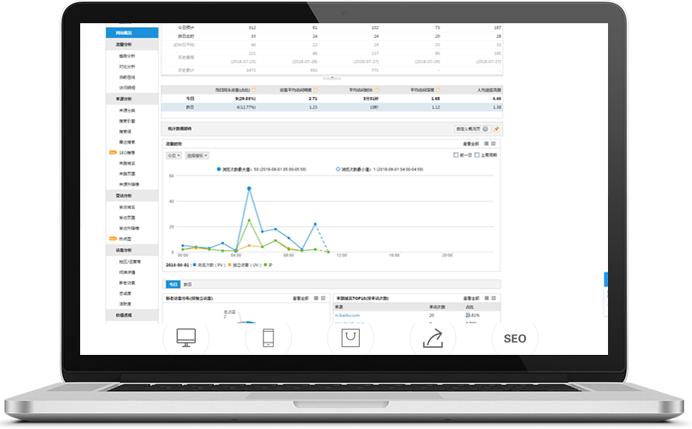Click the grid view icon in the traffic trend panel header
Viewport: 692px width, 429px height.
click(x=484, y=144)
